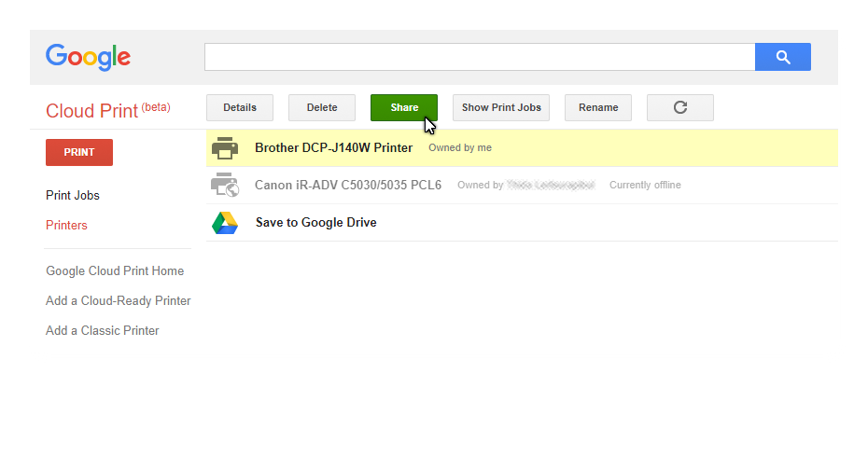Image resolution: width=868 pixels, height=457 pixels.
Task: Follow Add a Cloud-Ready Printer link
Action: coord(119,301)
